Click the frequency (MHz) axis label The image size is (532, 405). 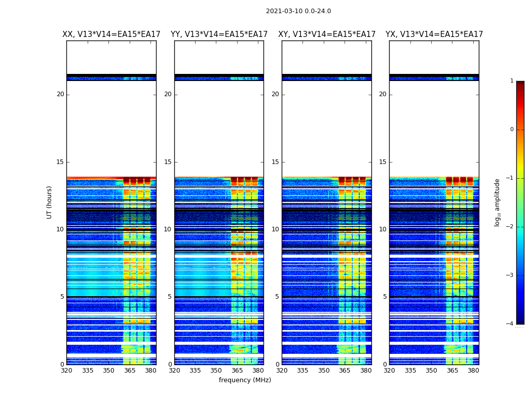tap(245, 380)
